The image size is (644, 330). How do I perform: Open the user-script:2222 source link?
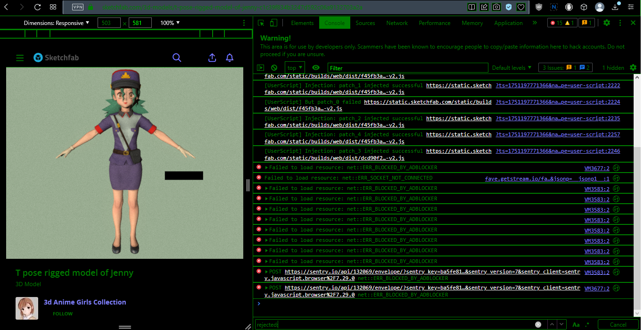pyautogui.click(x=558, y=85)
